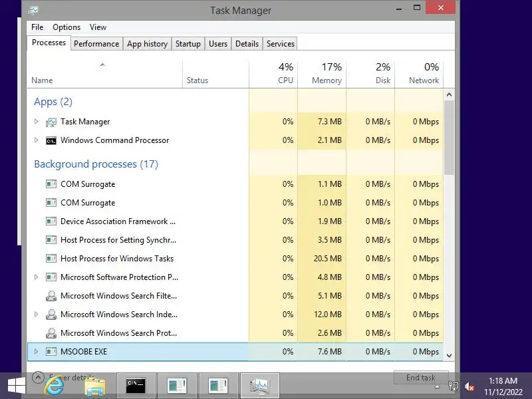Click the Microsoft Software Protection Platform icon
The image size is (532, 399).
coord(51,277)
